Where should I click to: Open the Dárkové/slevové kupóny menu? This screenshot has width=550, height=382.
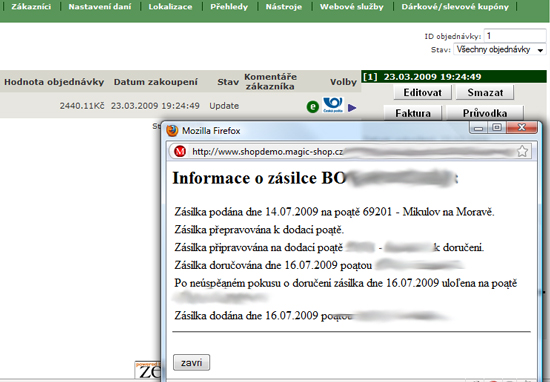click(455, 7)
